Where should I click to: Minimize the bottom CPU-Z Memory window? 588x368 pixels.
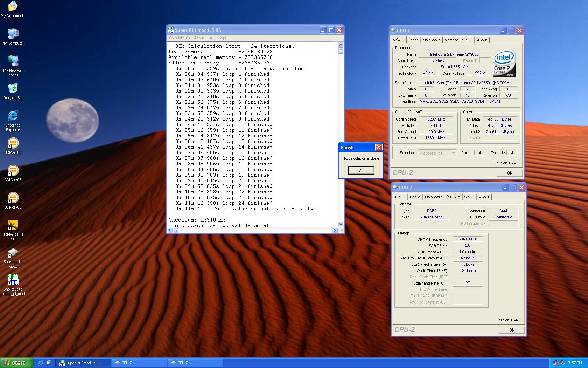click(505, 188)
